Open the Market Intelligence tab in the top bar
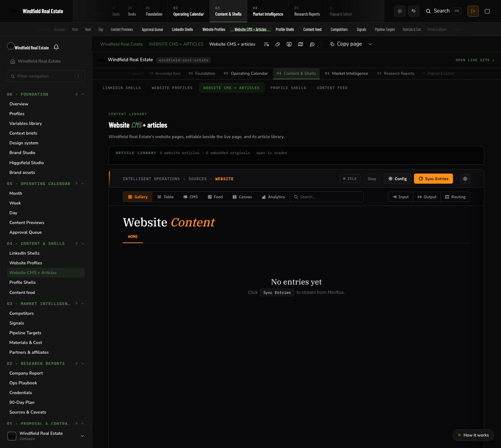This screenshot has width=501, height=448. click(x=268, y=11)
